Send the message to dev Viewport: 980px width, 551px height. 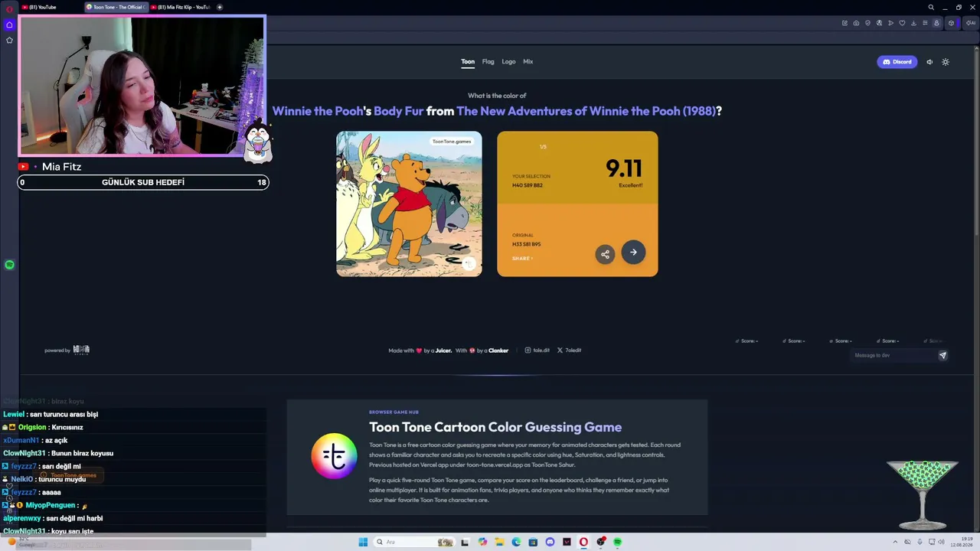(942, 355)
